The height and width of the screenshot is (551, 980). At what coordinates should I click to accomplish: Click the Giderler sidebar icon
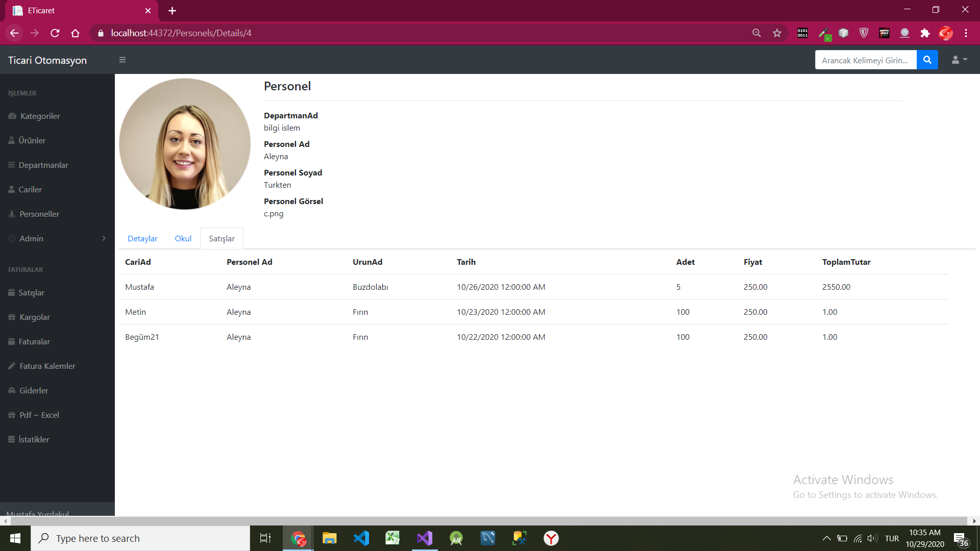pos(11,390)
